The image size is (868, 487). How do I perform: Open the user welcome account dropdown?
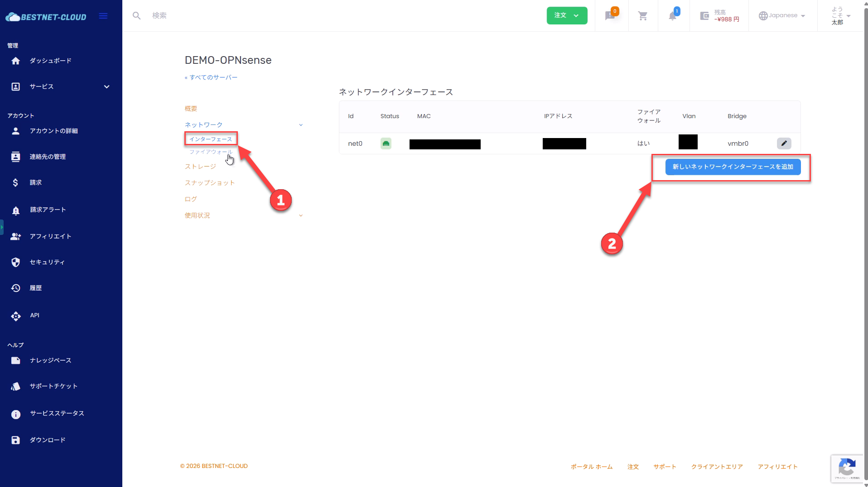pyautogui.click(x=840, y=16)
